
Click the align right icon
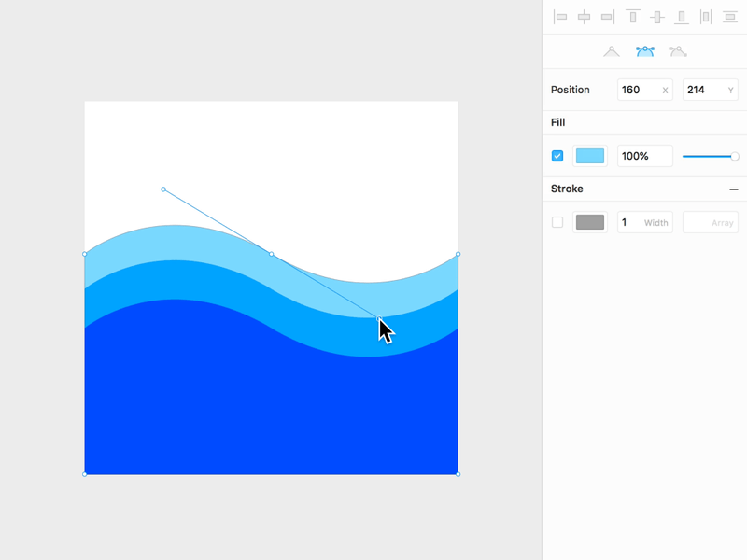(x=607, y=17)
